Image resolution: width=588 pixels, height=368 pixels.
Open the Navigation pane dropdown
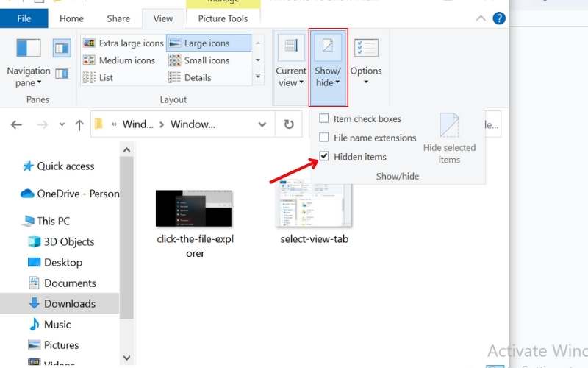click(29, 77)
